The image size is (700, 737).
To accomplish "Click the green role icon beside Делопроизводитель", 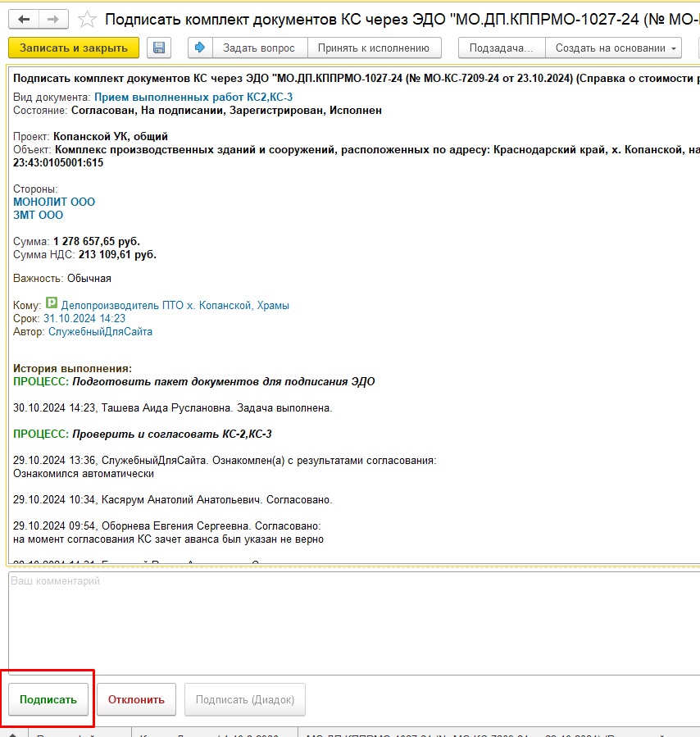I will tap(52, 304).
